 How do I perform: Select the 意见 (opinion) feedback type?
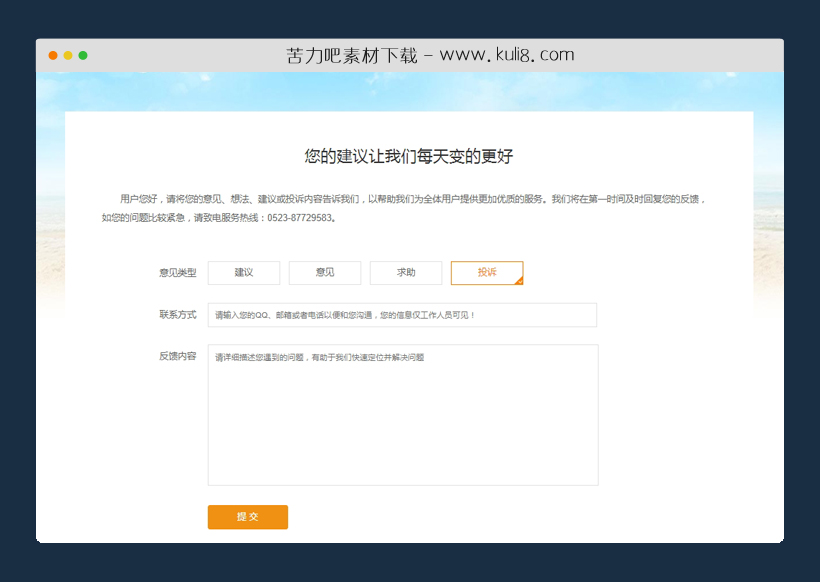pyautogui.click(x=324, y=272)
